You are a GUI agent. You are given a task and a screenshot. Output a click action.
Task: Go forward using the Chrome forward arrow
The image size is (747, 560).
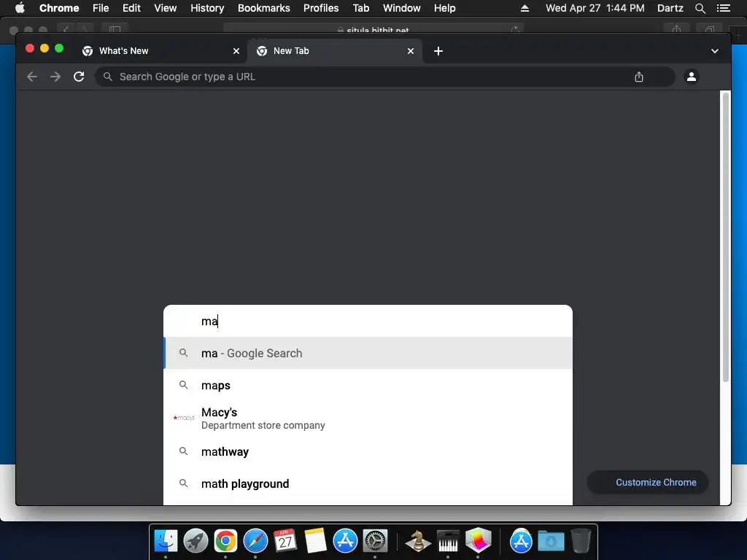[55, 77]
